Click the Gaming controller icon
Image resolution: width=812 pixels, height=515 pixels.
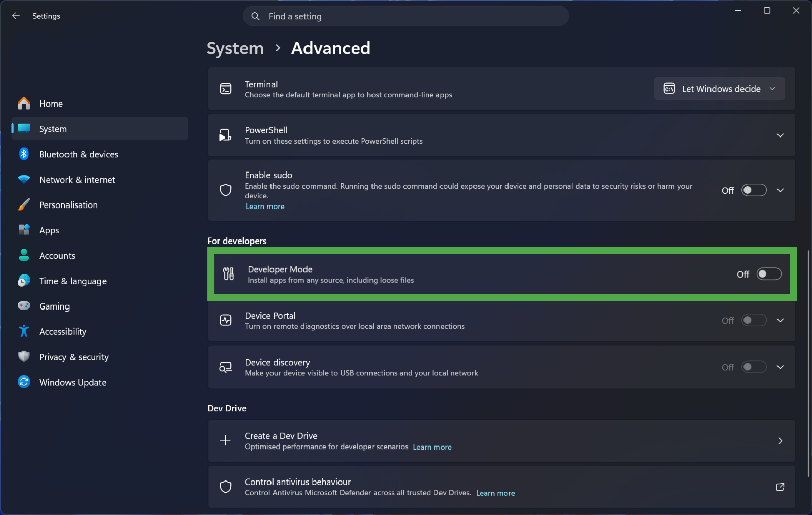click(24, 306)
